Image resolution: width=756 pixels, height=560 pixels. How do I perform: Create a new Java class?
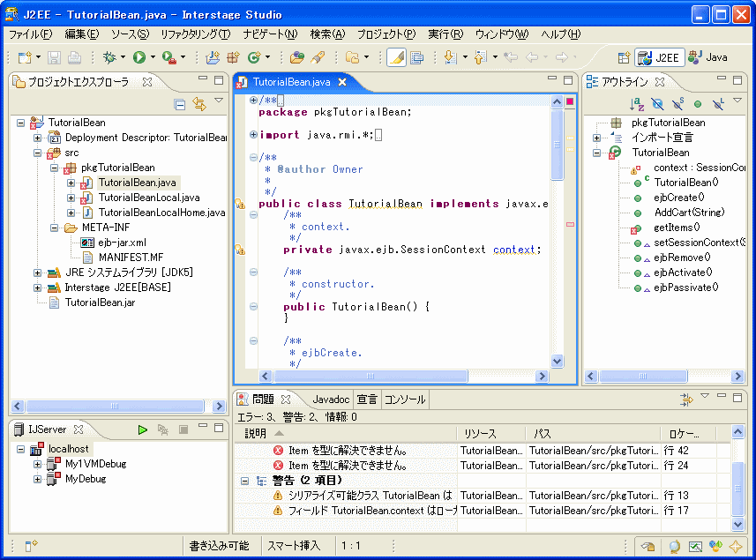254,58
